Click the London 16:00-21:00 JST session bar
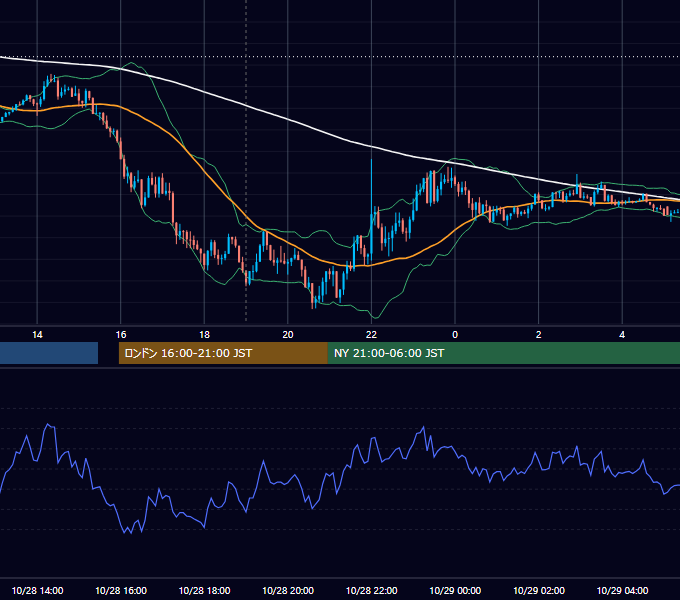 click(x=223, y=353)
